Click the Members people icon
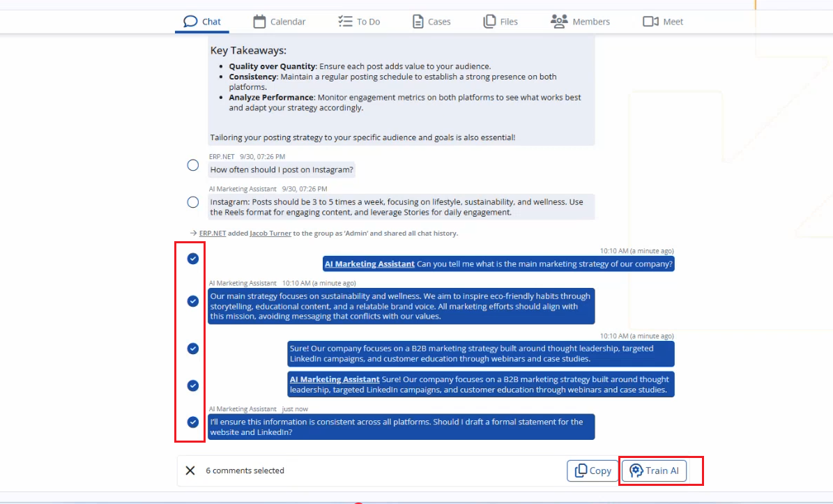This screenshot has height=504, width=833. [558, 22]
